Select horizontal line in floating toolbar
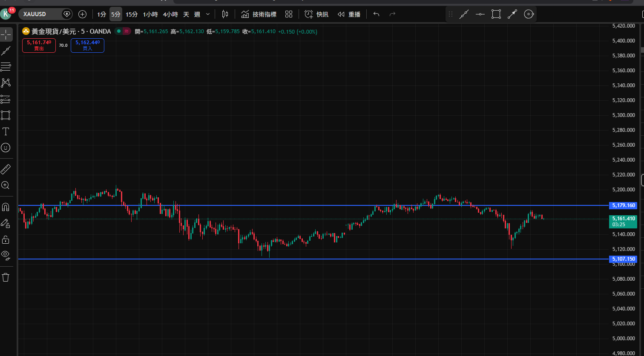Screen dimensions: 644x356 click(480, 14)
